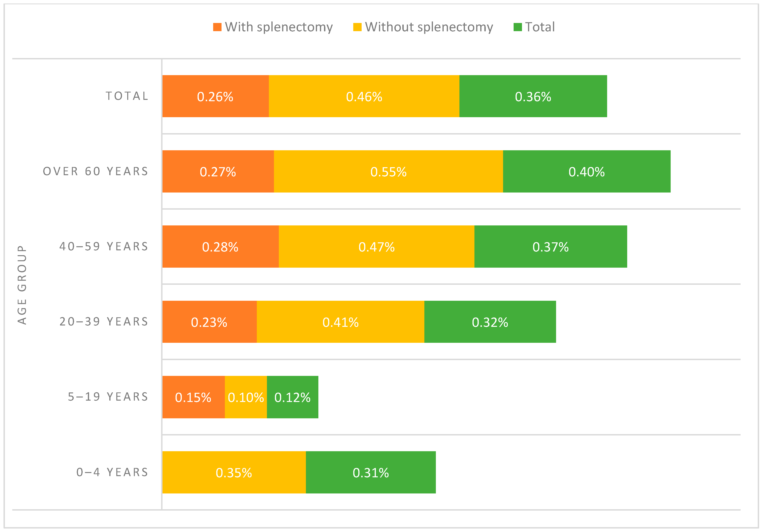763x532 pixels.
Task: Click the '5–19 YEARS' category label
Action: [x=108, y=397]
